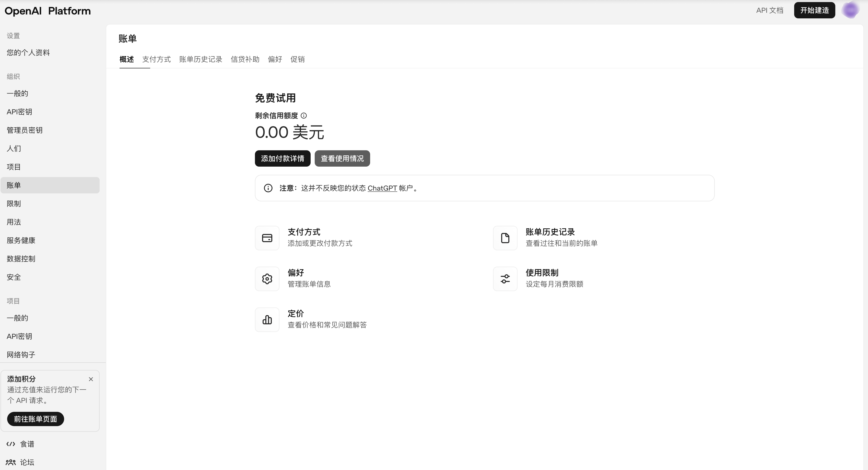点击左下角食谱的代码图标
Viewport: 868px width, 470px height.
11,444
